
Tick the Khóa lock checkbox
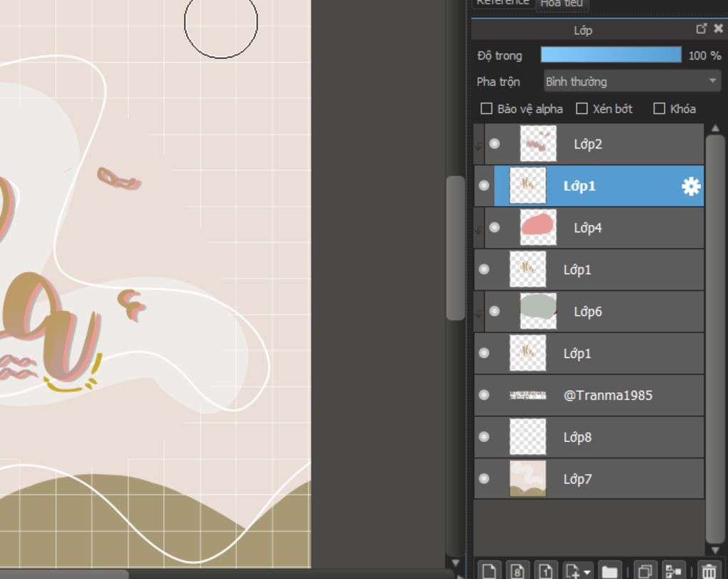click(x=659, y=109)
